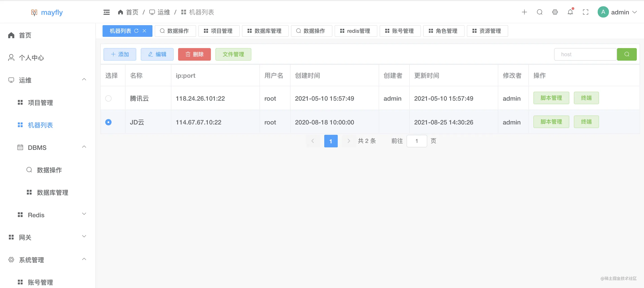The height and width of the screenshot is (288, 644).
Task: Switch to the 账号管理 tab
Action: (x=400, y=31)
